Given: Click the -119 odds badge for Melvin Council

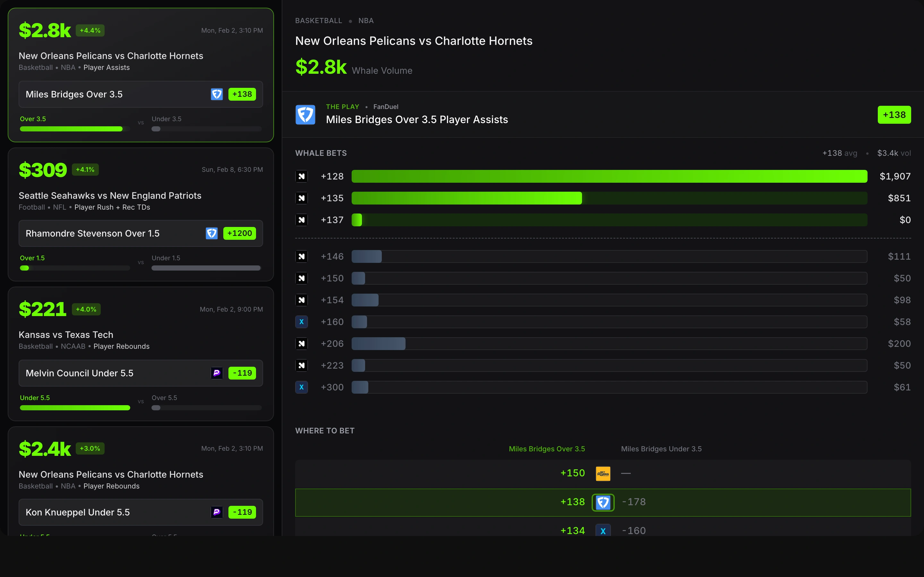Looking at the screenshot, I should tap(242, 373).
